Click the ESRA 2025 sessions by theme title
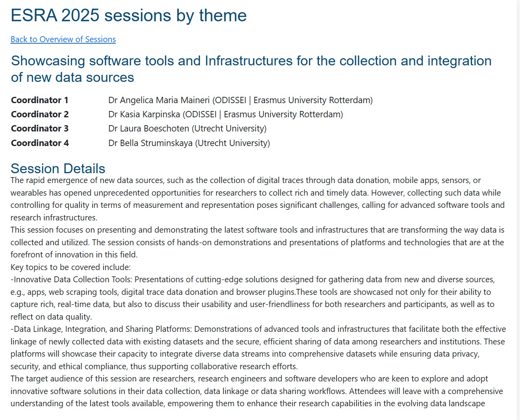This screenshot has height=420, width=520. click(128, 16)
